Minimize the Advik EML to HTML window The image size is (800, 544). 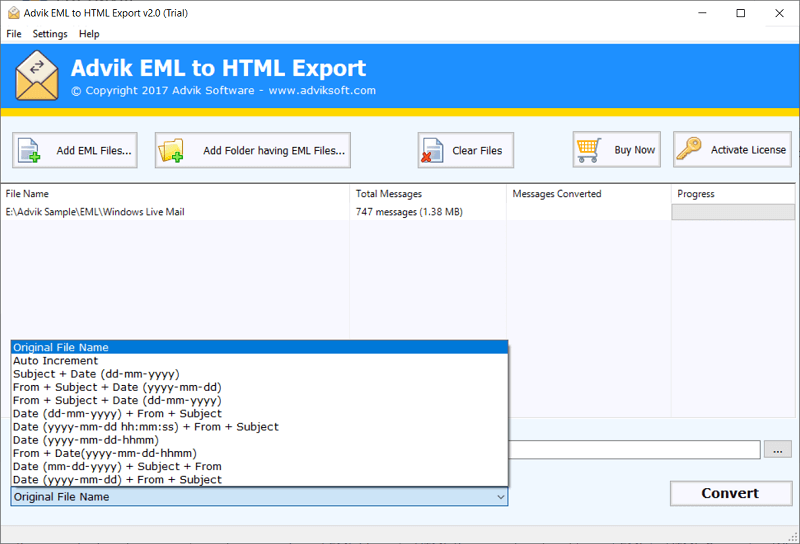pos(702,13)
